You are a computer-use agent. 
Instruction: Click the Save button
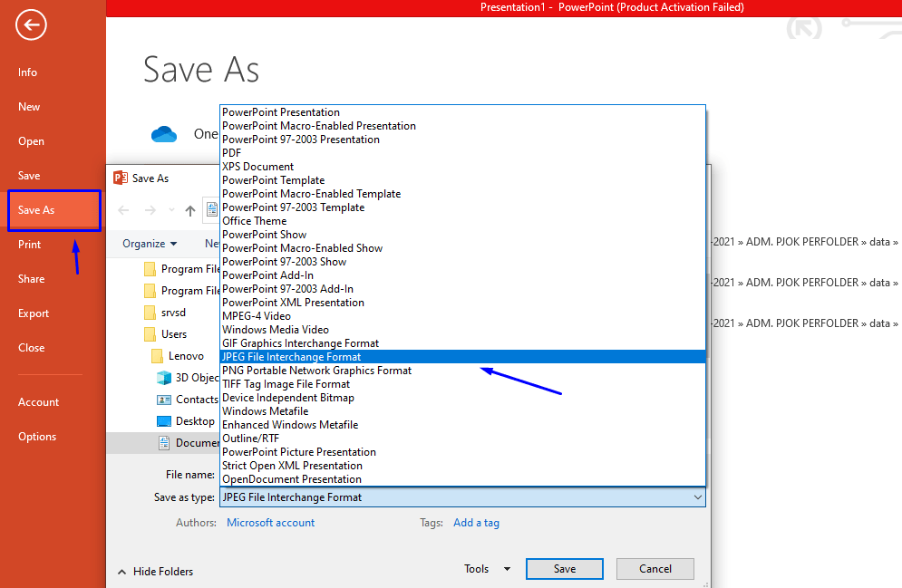click(x=564, y=568)
